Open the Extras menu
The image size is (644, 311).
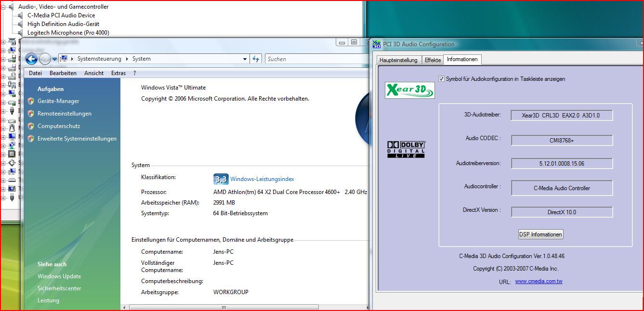click(118, 73)
